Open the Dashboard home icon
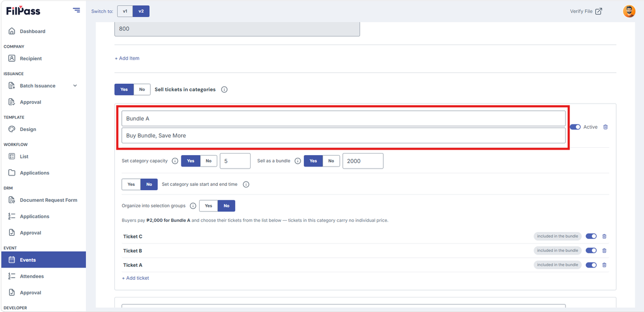Image resolution: width=644 pixels, height=312 pixels. point(12,31)
